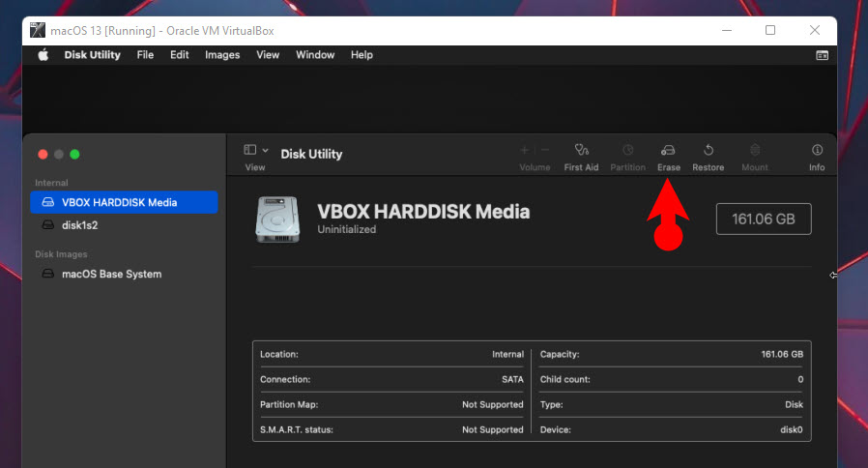Click the Internal sidebar section header
This screenshot has width=868, height=468.
click(x=51, y=183)
